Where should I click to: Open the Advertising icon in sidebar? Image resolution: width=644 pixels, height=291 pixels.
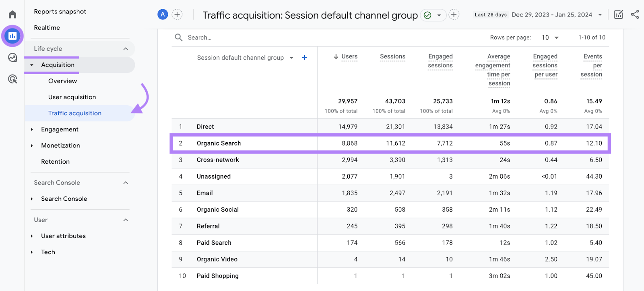pyautogui.click(x=12, y=79)
